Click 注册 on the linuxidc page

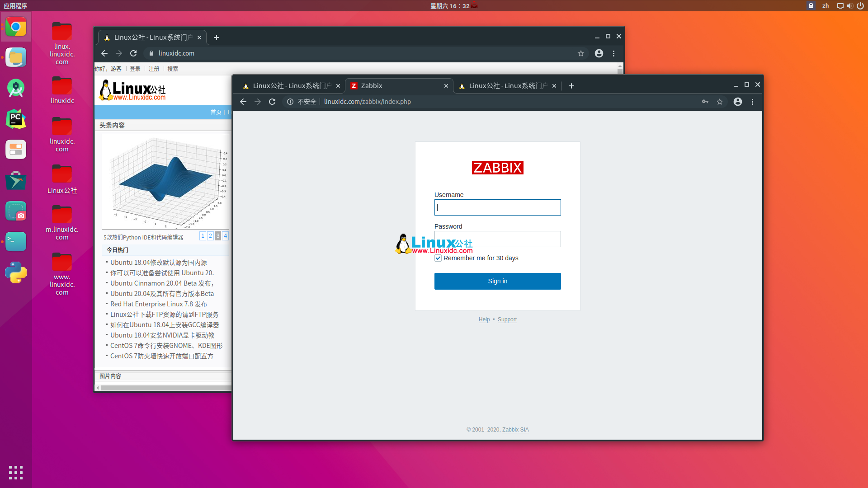point(154,69)
